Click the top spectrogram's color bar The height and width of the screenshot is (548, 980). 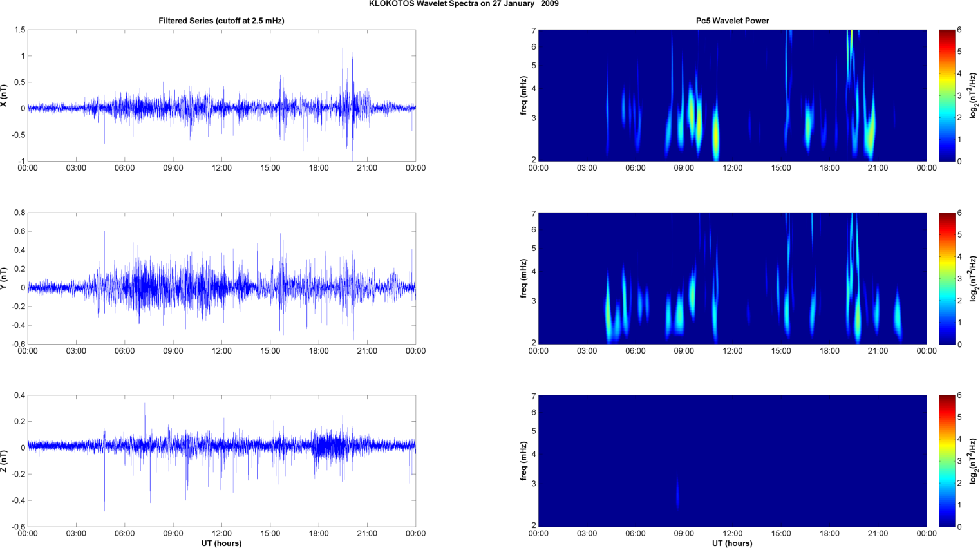pyautogui.click(x=947, y=95)
